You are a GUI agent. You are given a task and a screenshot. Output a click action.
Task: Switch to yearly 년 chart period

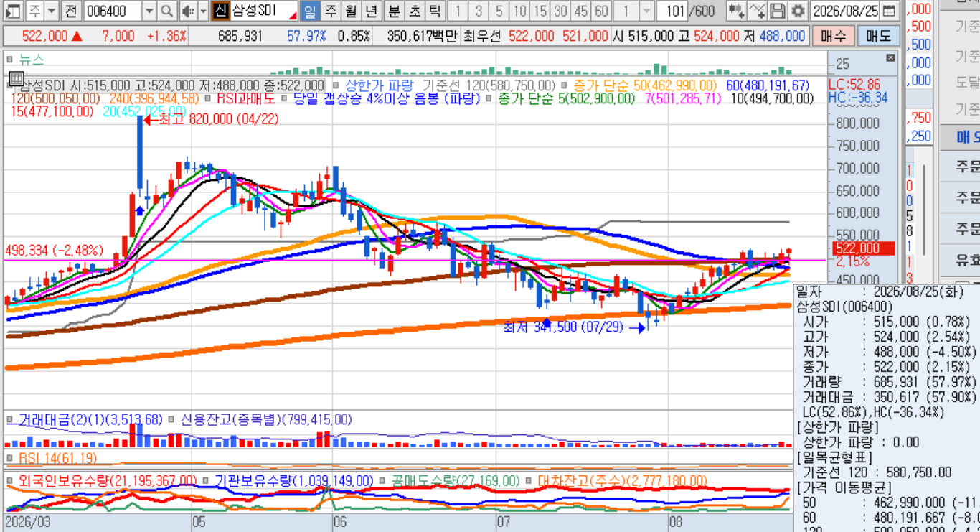[x=370, y=11]
